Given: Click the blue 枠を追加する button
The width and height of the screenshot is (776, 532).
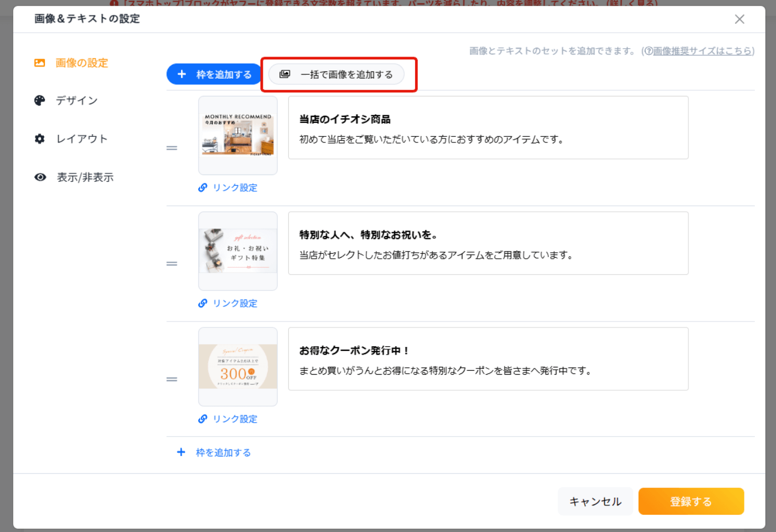Looking at the screenshot, I should [x=214, y=74].
